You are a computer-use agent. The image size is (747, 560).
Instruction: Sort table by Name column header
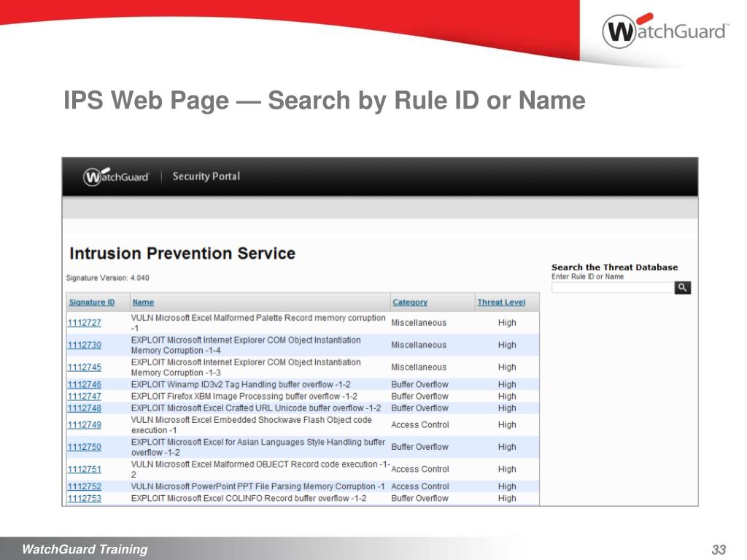coord(143,303)
